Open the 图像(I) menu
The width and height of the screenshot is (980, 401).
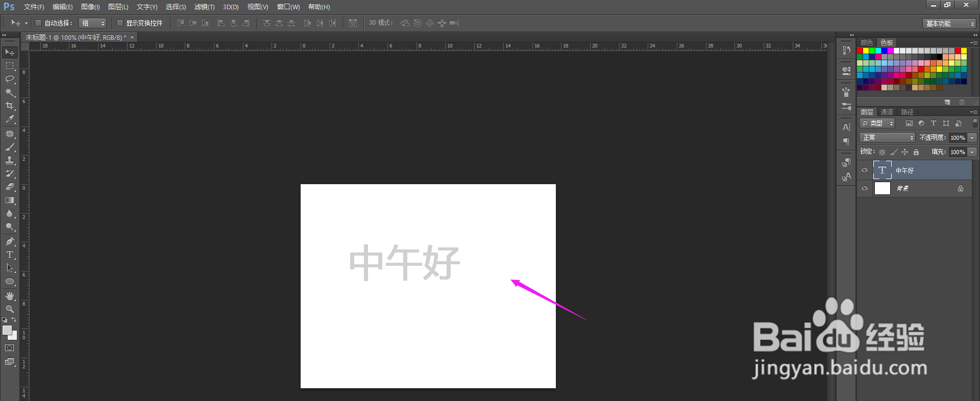click(90, 7)
